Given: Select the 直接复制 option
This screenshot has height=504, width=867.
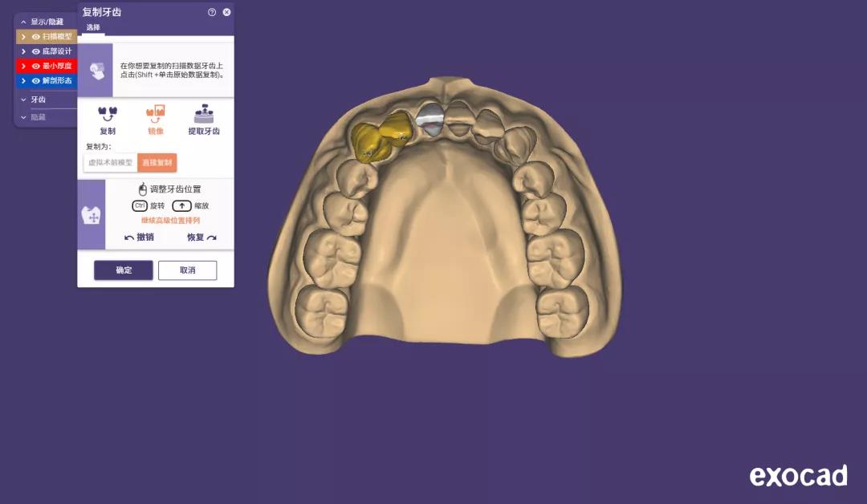Looking at the screenshot, I should 157,162.
